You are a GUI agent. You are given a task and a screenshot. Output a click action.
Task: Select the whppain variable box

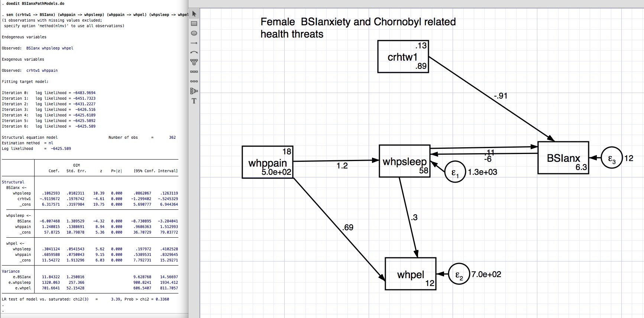(x=268, y=162)
